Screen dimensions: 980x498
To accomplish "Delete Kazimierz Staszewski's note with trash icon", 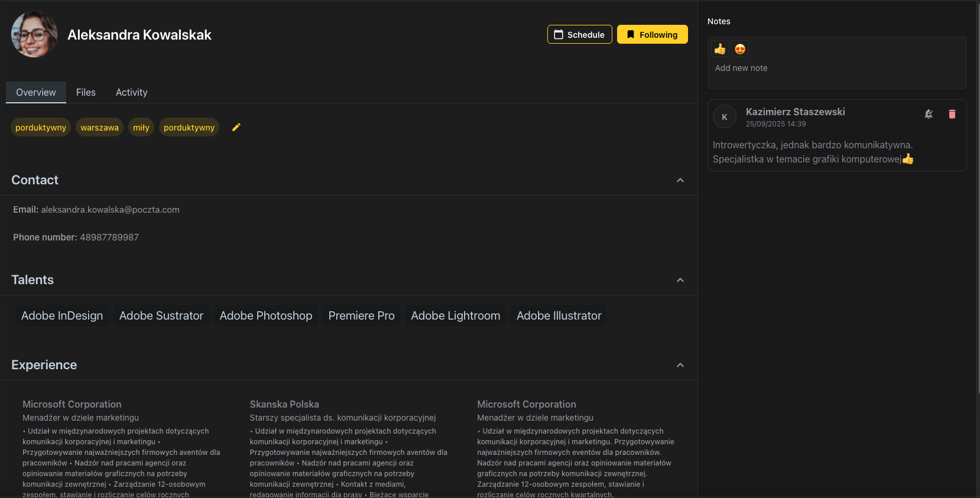I will pos(952,114).
